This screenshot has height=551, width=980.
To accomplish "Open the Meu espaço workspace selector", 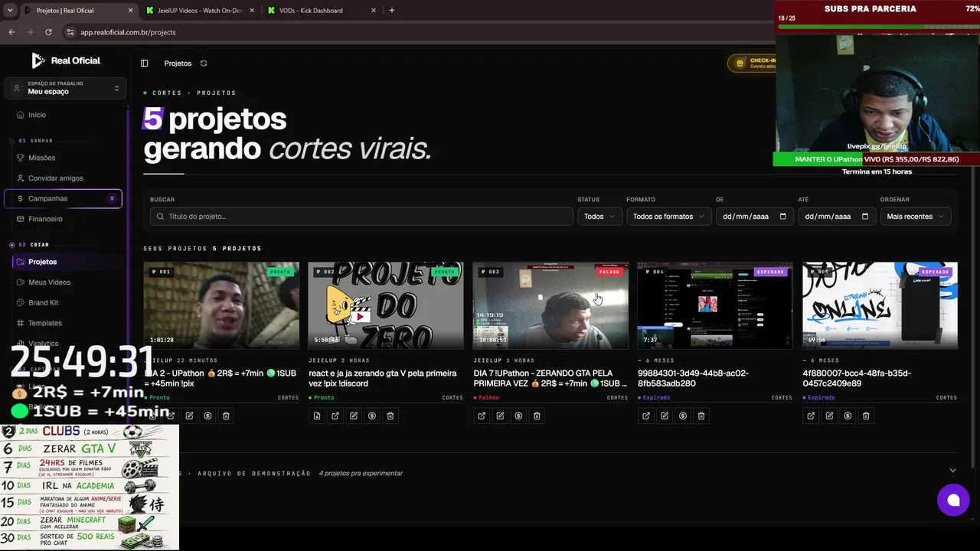I will (65, 88).
